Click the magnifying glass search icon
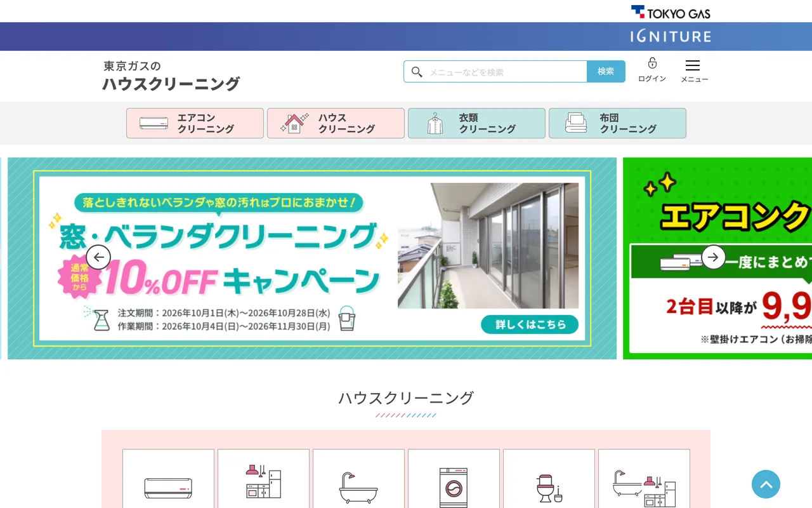Image resolution: width=812 pixels, height=508 pixels. [x=417, y=72]
